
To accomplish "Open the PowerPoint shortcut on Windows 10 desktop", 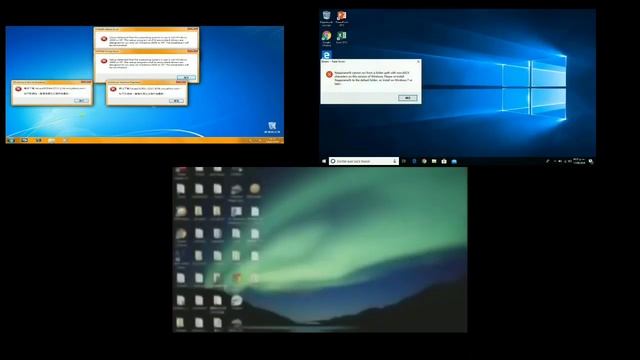I will pyautogui.click(x=342, y=19).
